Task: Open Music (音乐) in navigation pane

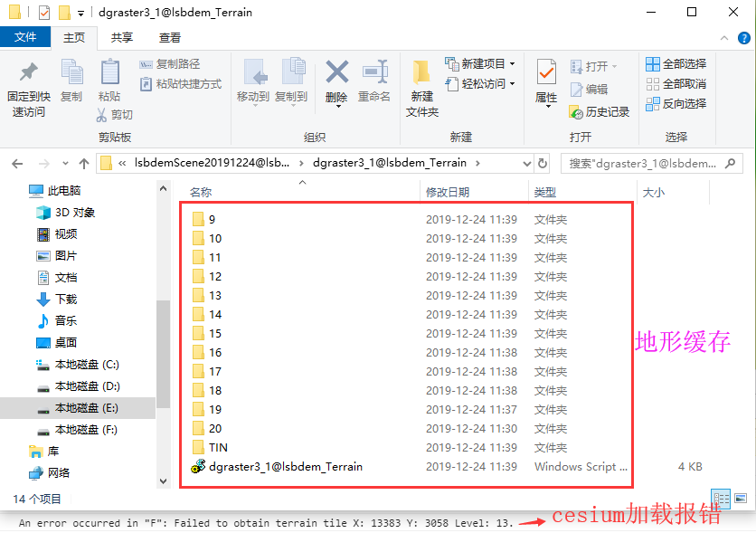Action: click(57, 321)
